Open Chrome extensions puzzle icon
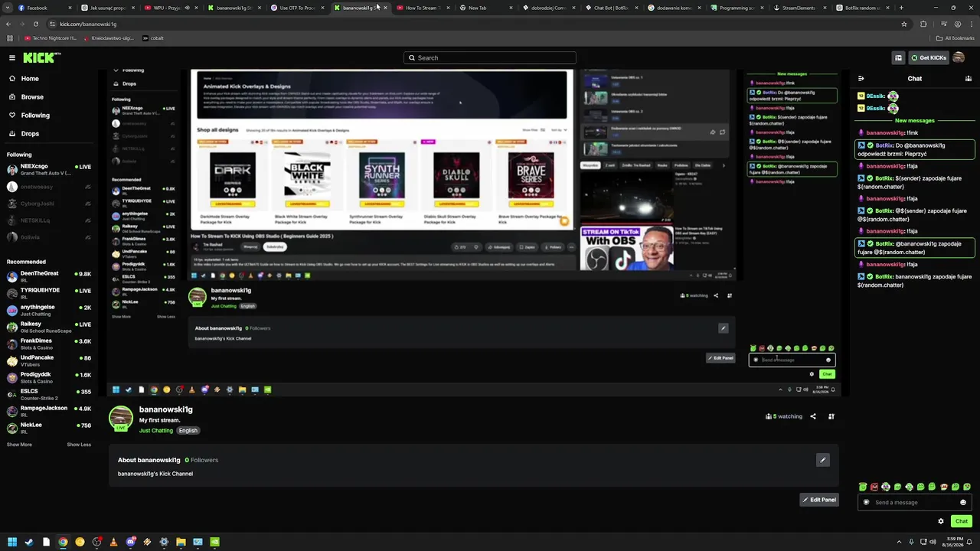The width and height of the screenshot is (980, 551). [923, 24]
